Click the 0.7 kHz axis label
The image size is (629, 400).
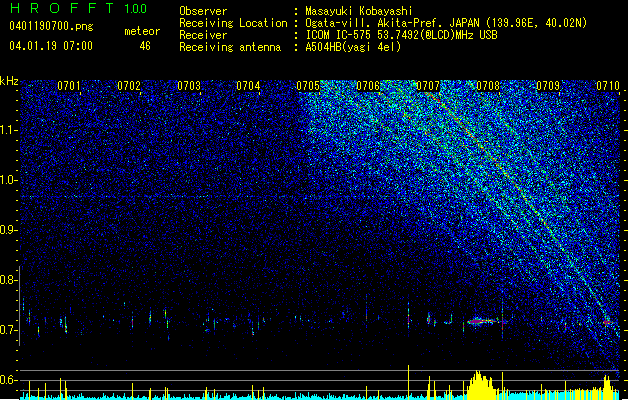coord(9,330)
